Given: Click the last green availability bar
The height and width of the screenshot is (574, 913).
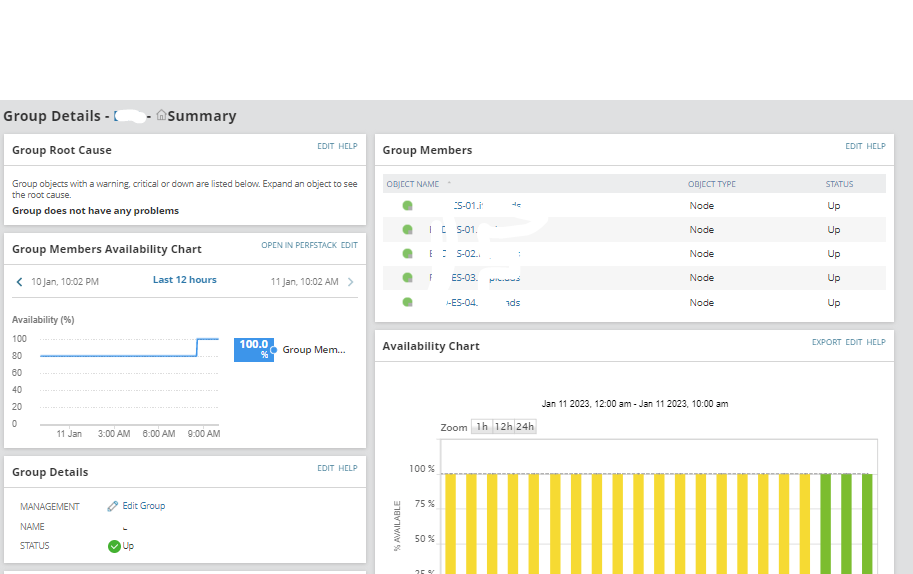Looking at the screenshot, I should point(867,523).
